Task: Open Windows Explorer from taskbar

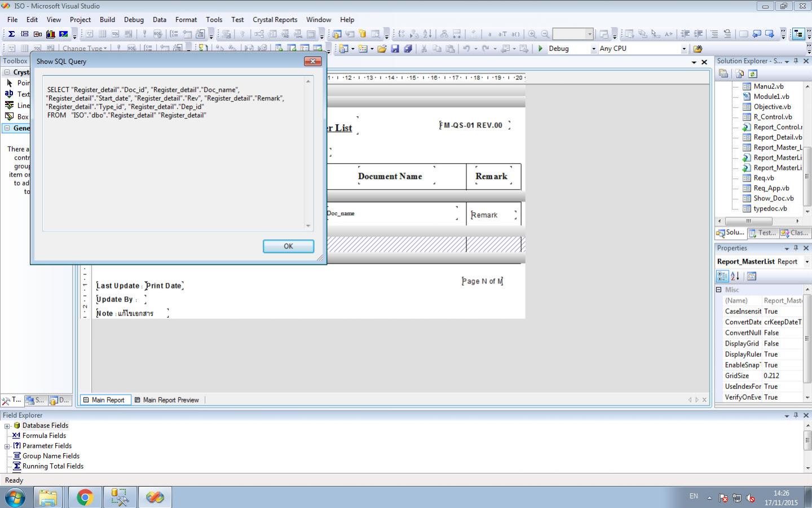Action: click(48, 497)
